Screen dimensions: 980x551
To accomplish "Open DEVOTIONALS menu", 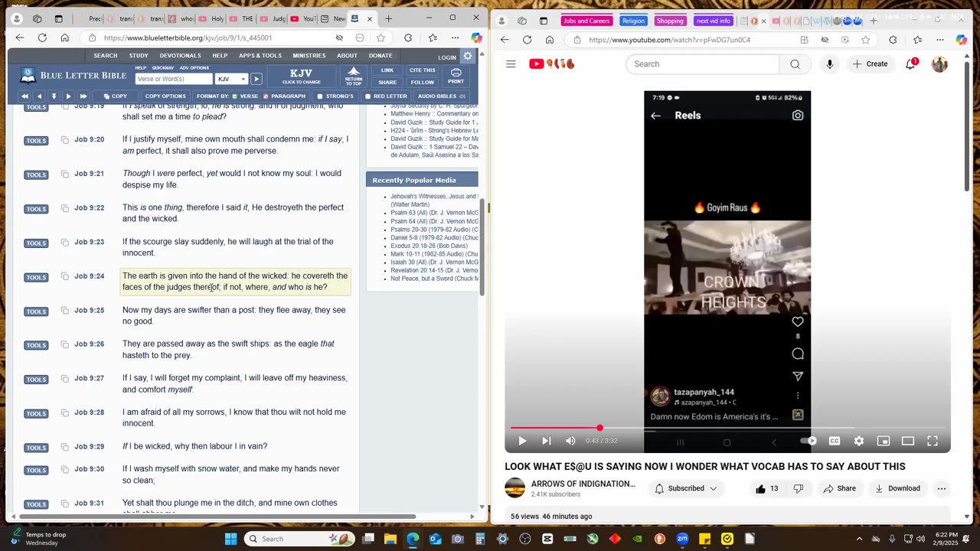I will pos(180,56).
